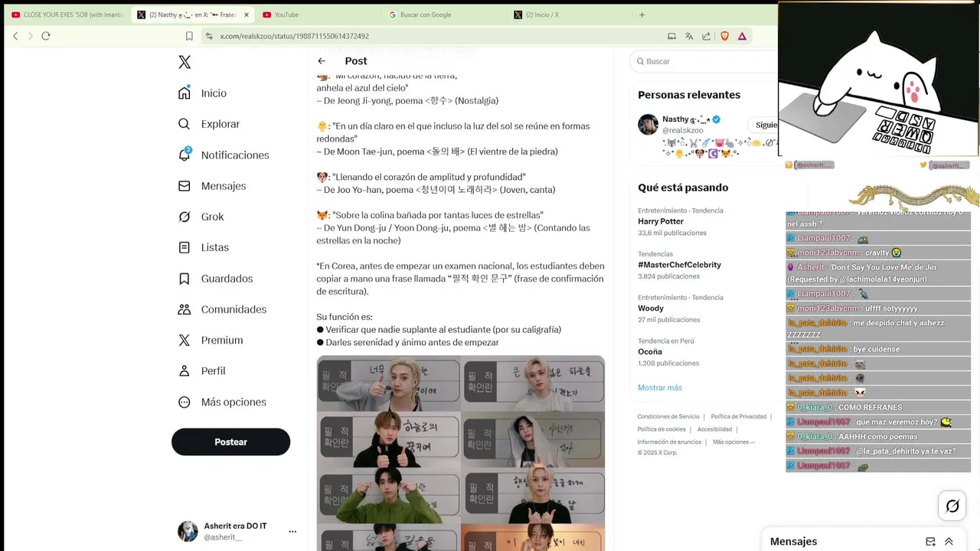
Task: Open Información de anuncios link
Action: click(x=669, y=442)
